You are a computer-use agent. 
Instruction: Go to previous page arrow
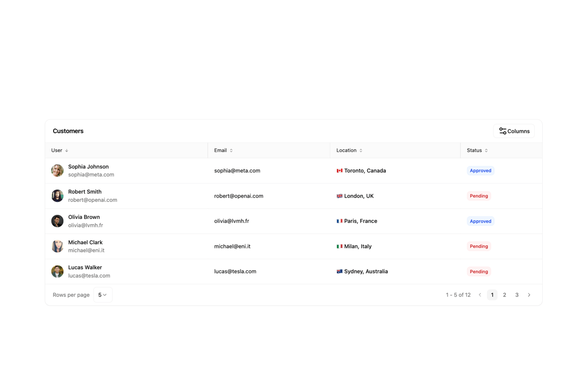tap(480, 295)
